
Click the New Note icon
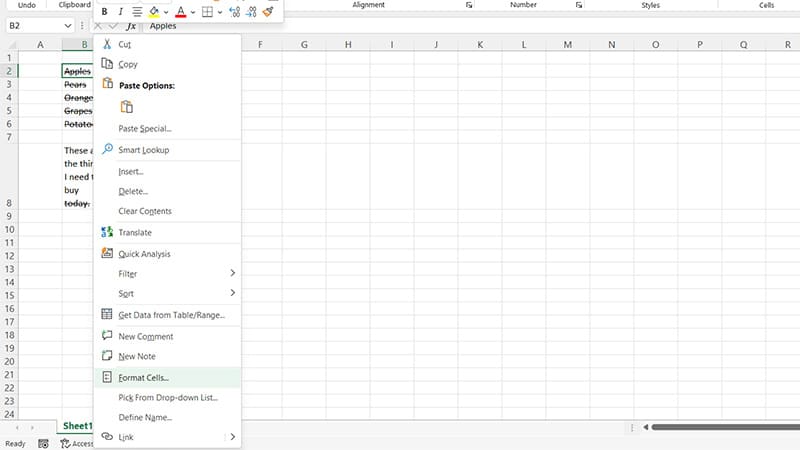(107, 356)
